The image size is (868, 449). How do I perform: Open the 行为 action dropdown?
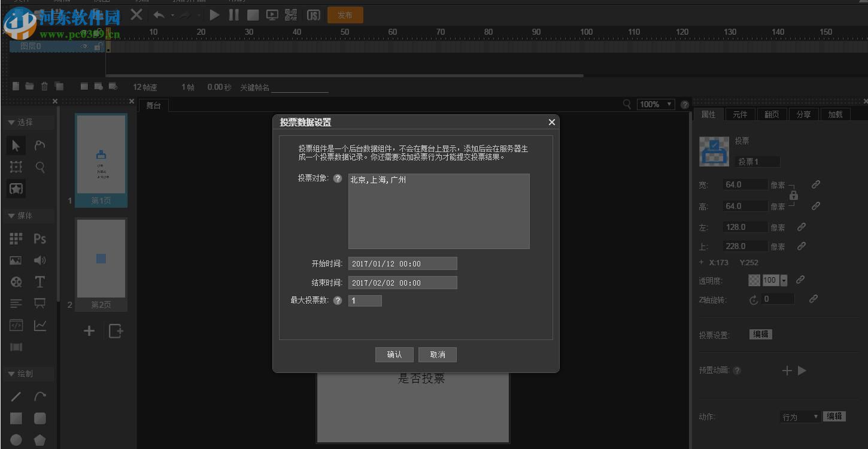800,416
